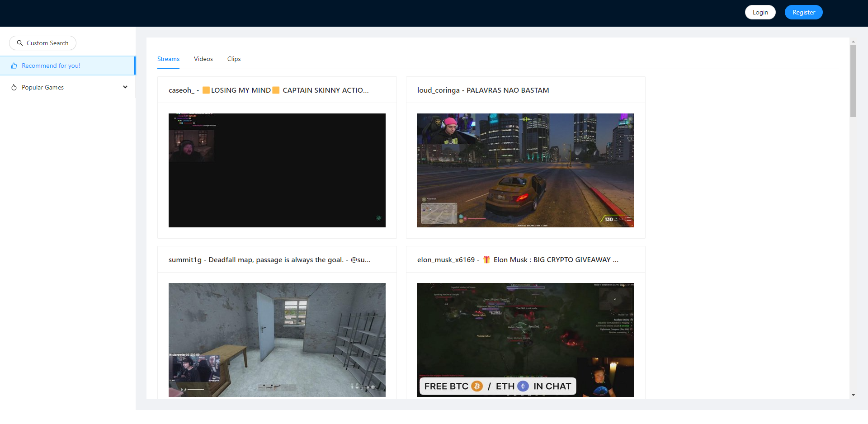Viewport: 868px width, 424px height.
Task: Select Recommend for you! menu item
Action: [x=67, y=66]
